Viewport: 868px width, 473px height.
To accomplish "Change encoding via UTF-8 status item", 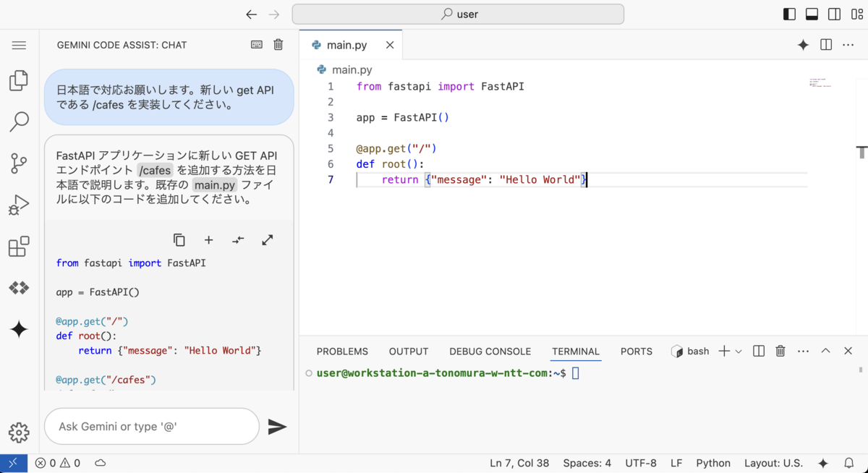I will coord(641,463).
